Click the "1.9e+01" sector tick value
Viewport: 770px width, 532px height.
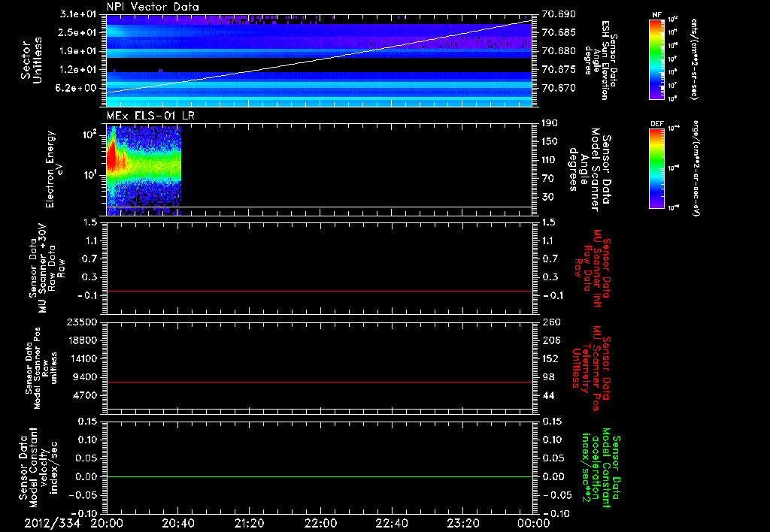[78, 51]
